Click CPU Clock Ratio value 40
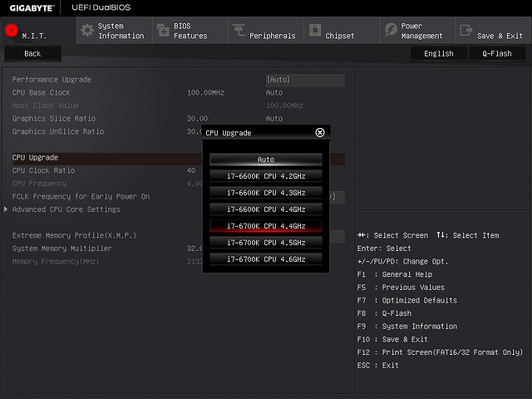This screenshot has width=532, height=399. pos(191,170)
